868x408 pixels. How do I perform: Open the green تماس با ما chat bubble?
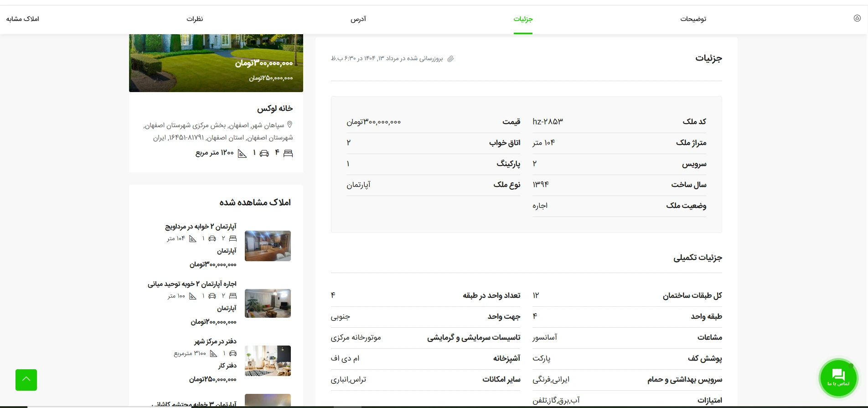click(838, 378)
